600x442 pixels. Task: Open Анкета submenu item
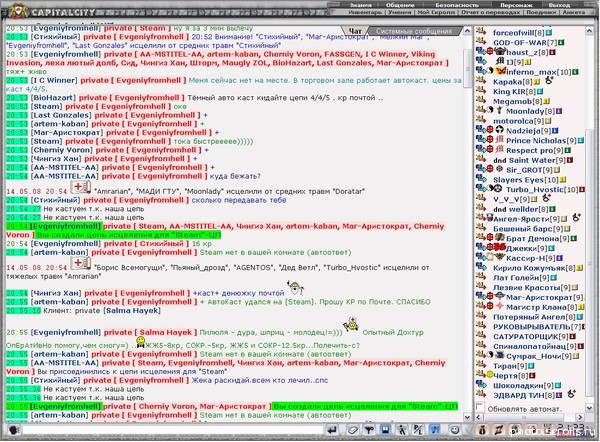point(573,12)
